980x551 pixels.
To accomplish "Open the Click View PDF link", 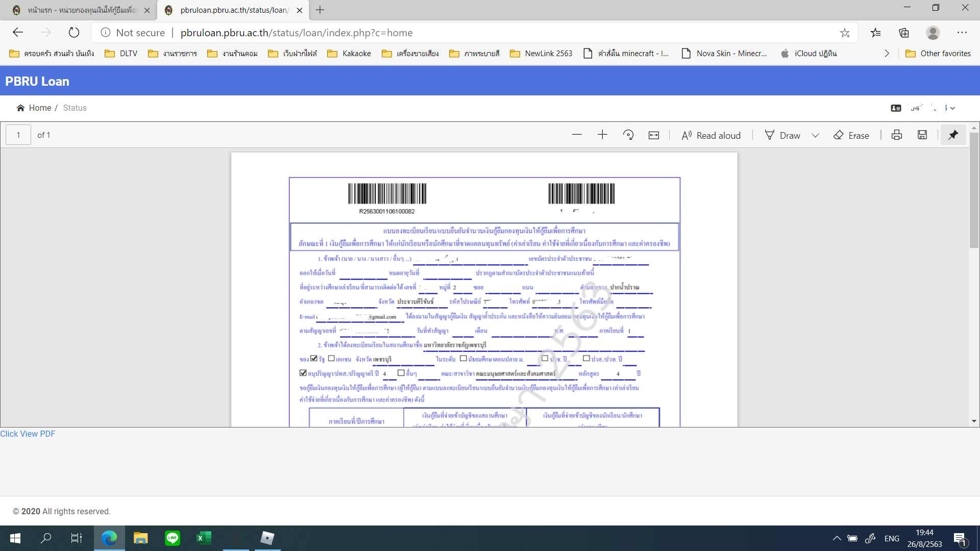I will click(x=28, y=434).
